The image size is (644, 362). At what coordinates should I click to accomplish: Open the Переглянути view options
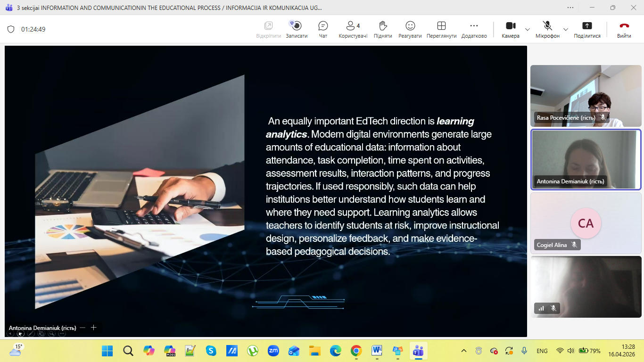[441, 29]
